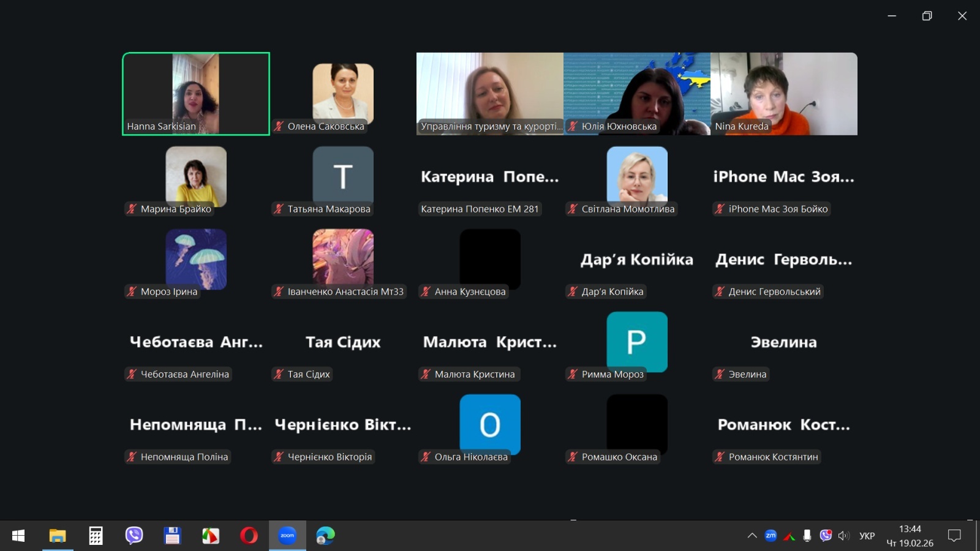Open Calculator from the taskbar

click(96, 536)
